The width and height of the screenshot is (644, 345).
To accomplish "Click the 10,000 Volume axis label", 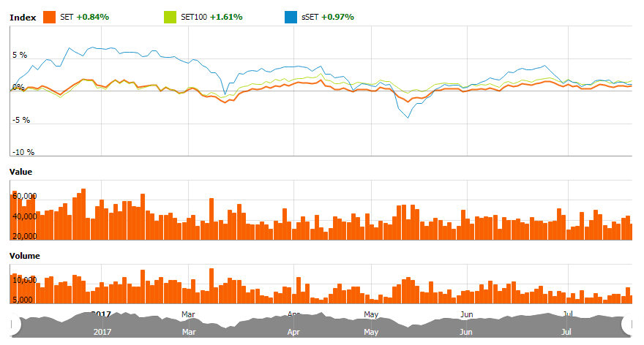I will coord(25,280).
